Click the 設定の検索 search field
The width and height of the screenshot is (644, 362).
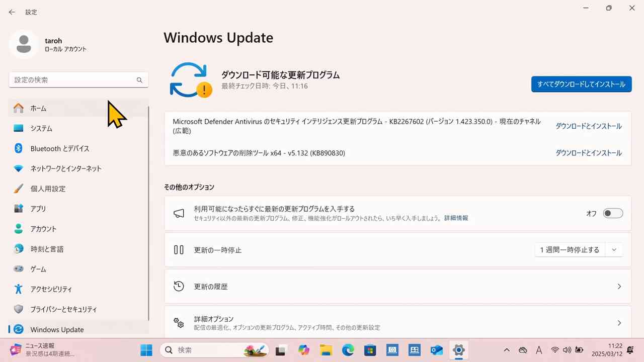(x=78, y=79)
